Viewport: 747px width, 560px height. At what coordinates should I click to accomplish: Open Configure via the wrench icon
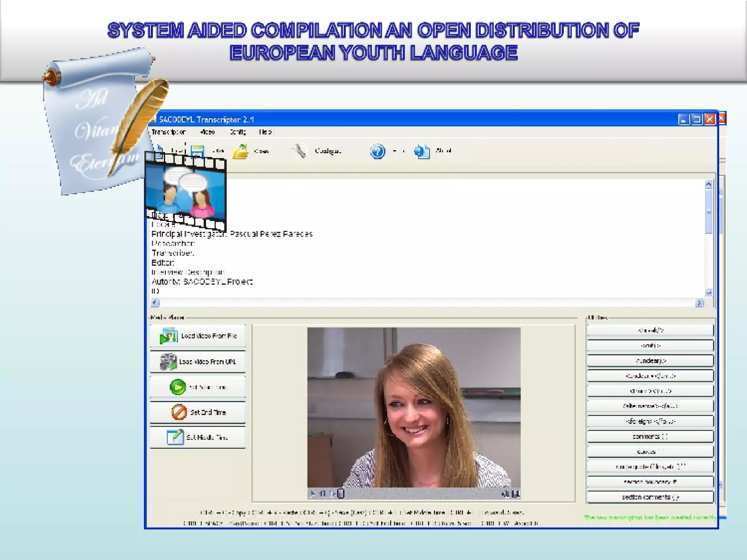pyautogui.click(x=300, y=151)
